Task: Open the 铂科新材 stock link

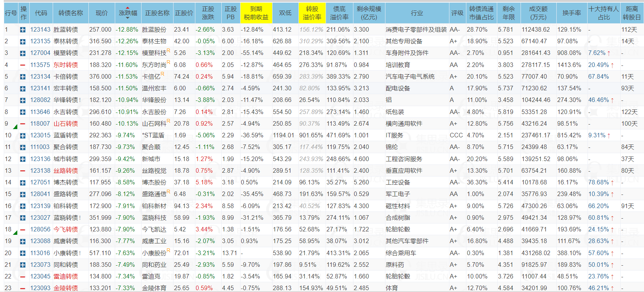Action: click(154, 206)
